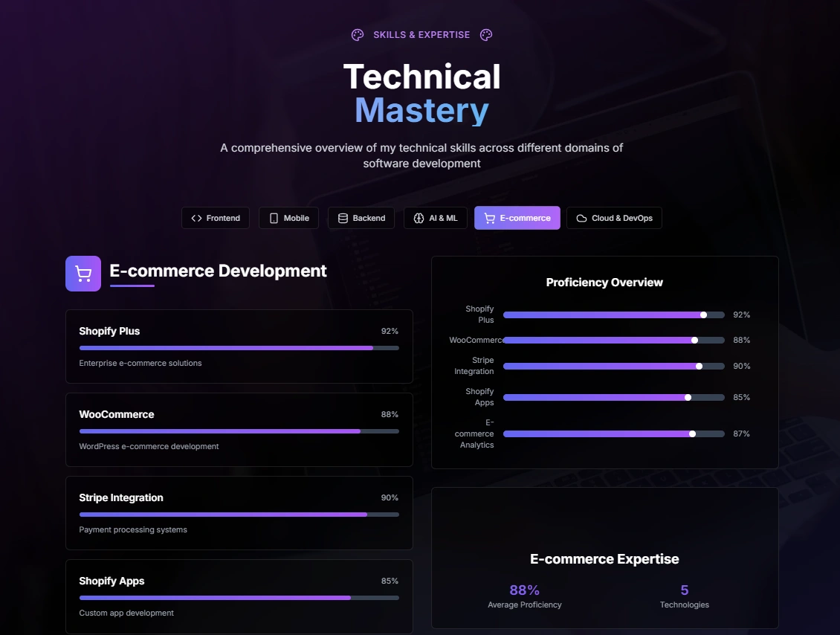Click the 'Enterprise e-commerce solutions' description
840x635 pixels.
140,364
